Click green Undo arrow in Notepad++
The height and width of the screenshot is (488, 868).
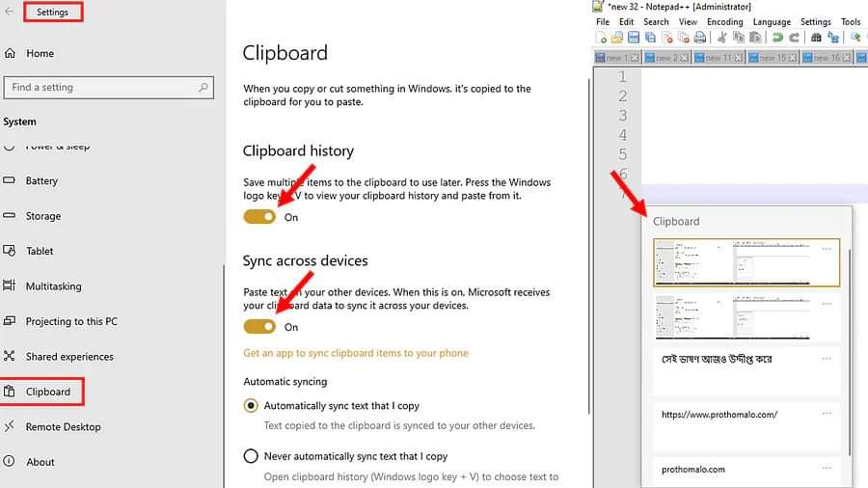pyautogui.click(x=777, y=37)
